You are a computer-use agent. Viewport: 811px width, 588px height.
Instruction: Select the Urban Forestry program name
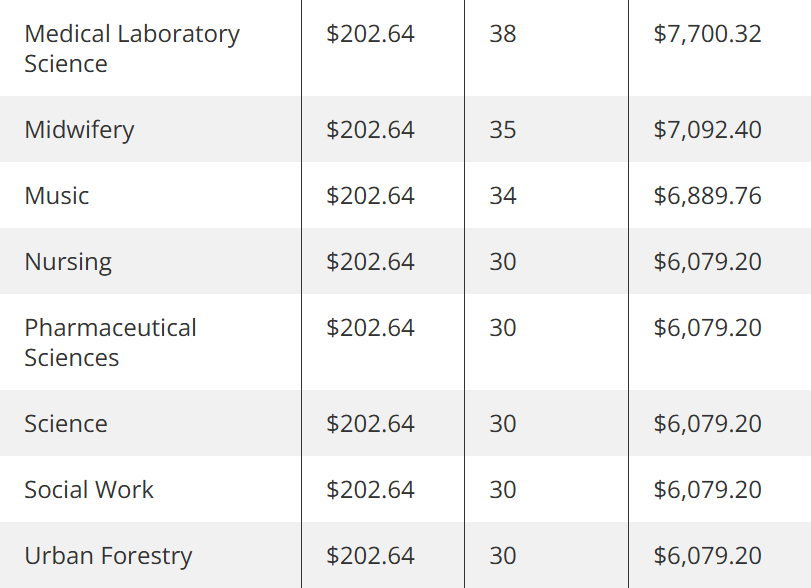[x=108, y=556]
